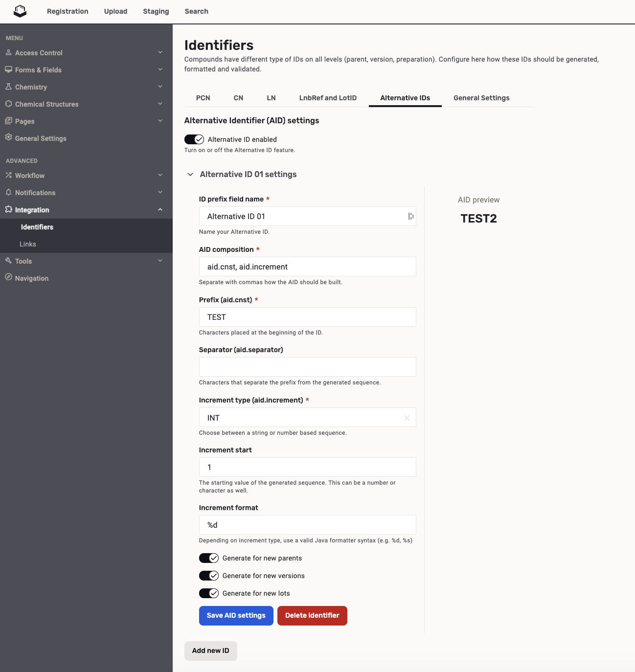This screenshot has height=672, width=635.
Task: Collapse the Integration menu chevron
Action: (160, 210)
